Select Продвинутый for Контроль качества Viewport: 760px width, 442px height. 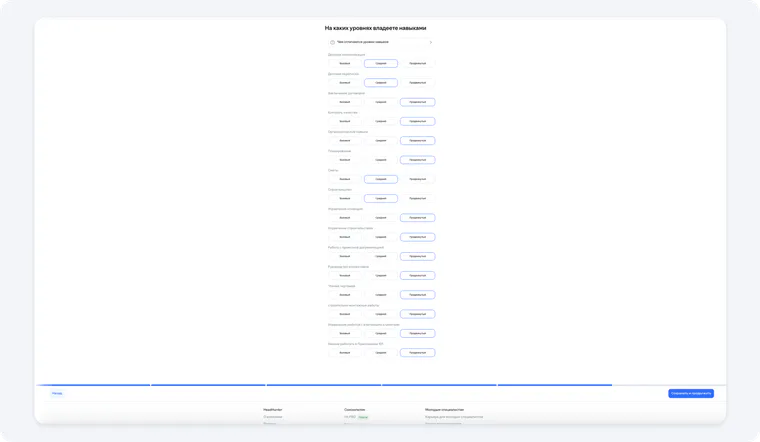(417, 121)
